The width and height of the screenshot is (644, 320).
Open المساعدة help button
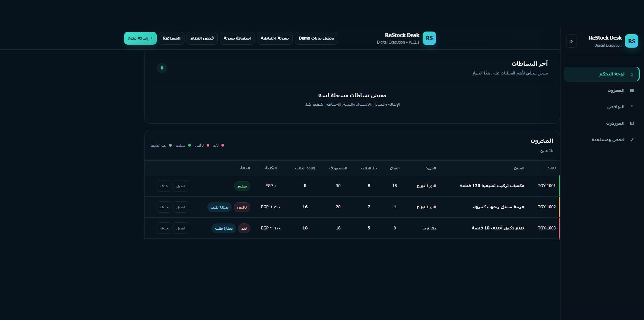[x=171, y=38]
